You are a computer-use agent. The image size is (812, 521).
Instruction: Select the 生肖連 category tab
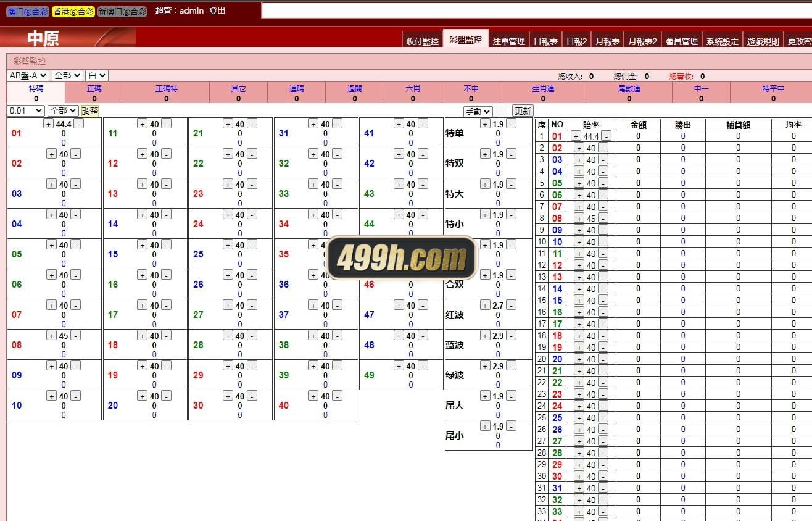543,93
